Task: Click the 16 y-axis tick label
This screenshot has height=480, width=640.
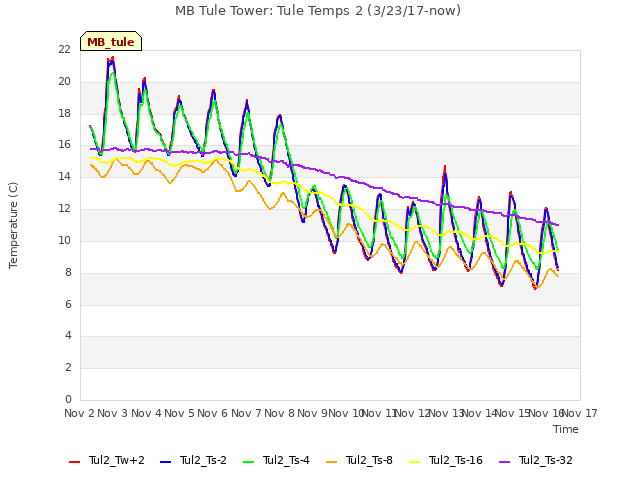Action: click(64, 145)
